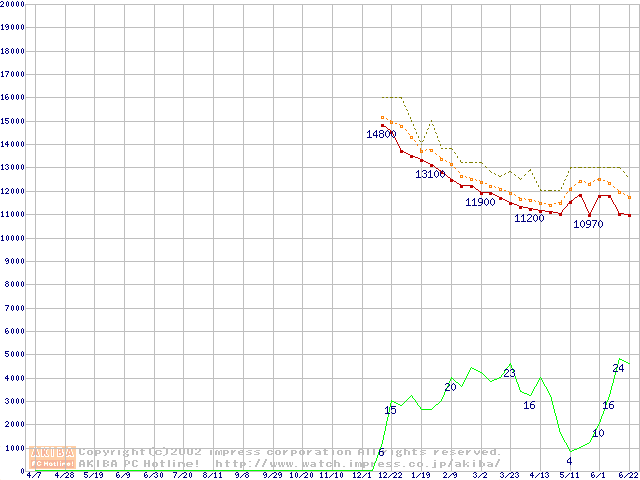
Task: Click the 13100 price data label
Action: coord(430,174)
